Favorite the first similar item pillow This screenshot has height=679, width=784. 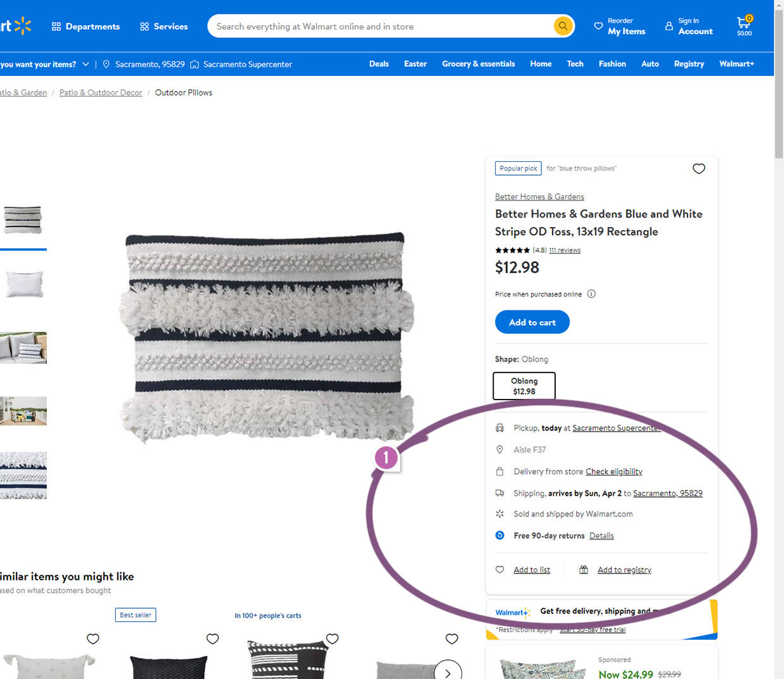pyautogui.click(x=93, y=639)
